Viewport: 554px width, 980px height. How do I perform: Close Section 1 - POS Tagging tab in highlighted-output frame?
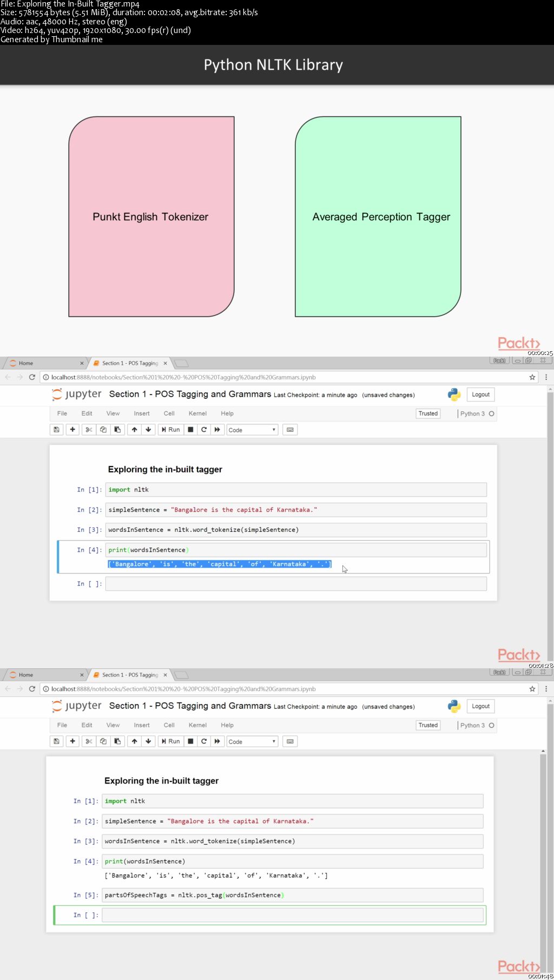tap(165, 363)
